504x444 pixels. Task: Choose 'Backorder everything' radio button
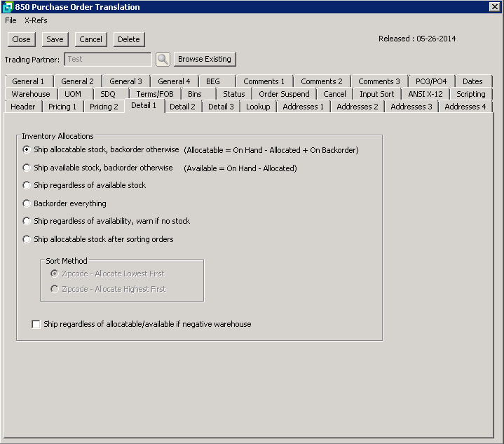pos(27,203)
